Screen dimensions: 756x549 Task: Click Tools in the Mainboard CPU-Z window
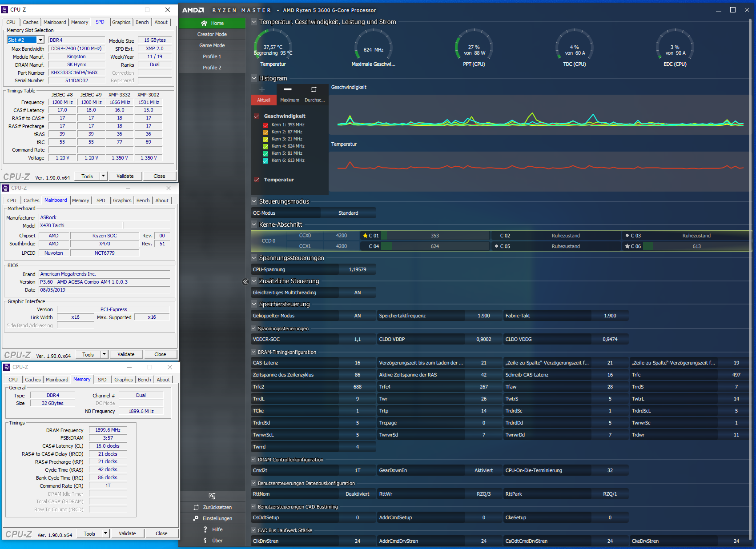pyautogui.click(x=88, y=354)
